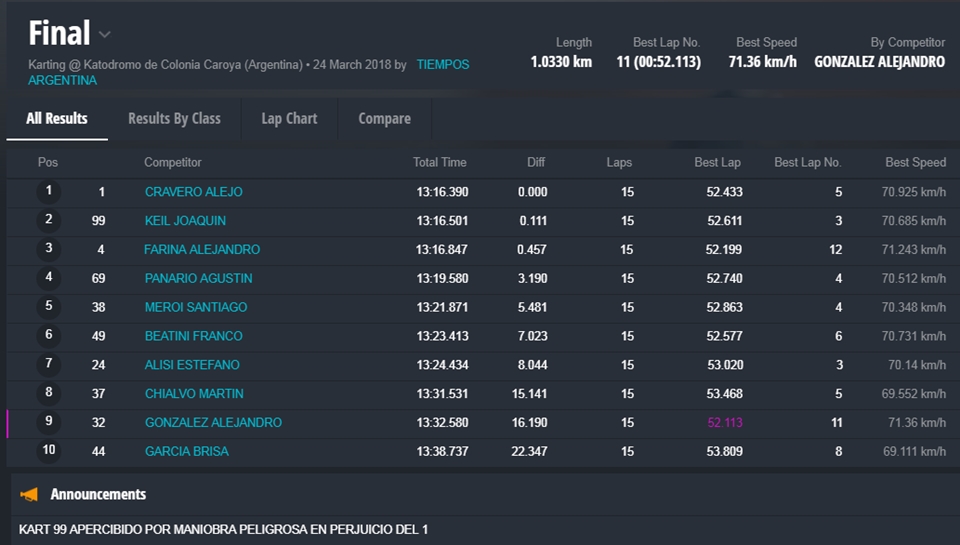Open competitor KEIL JOAQUIN profile
The image size is (960, 545).
click(x=185, y=221)
